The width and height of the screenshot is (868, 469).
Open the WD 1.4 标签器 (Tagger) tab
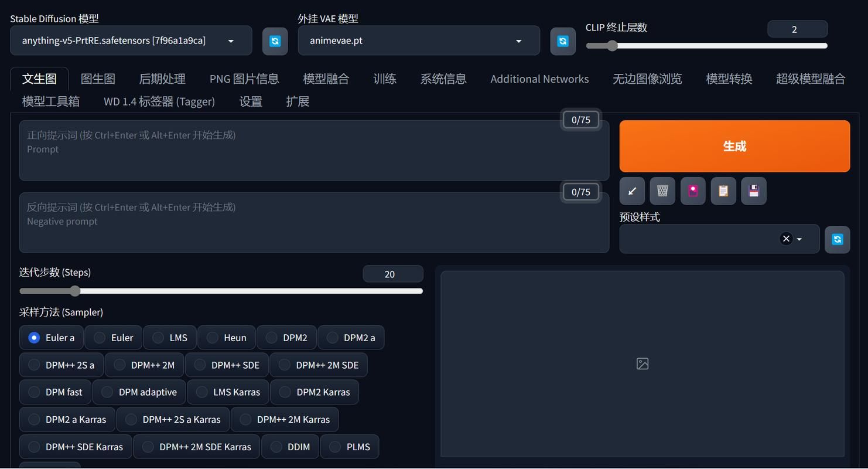point(159,101)
